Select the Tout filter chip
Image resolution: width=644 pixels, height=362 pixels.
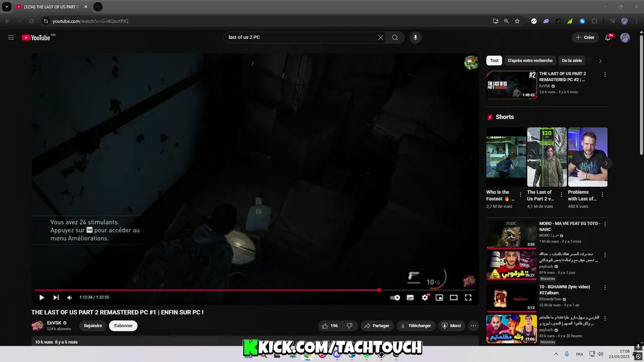494,60
